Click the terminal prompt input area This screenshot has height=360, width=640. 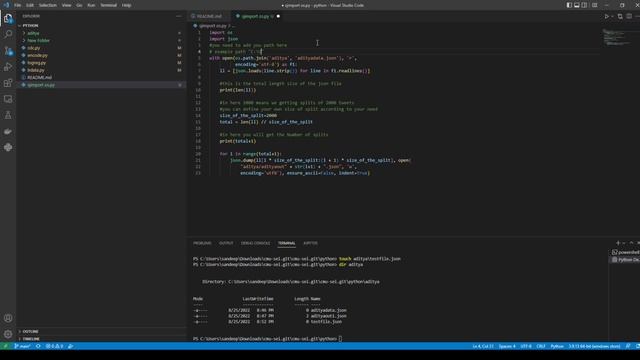tap(340, 339)
